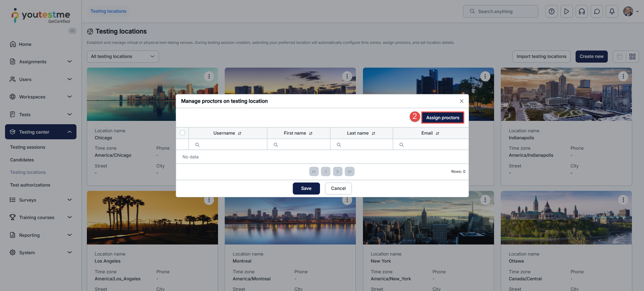Open the play video tutorial icon

tap(566, 11)
